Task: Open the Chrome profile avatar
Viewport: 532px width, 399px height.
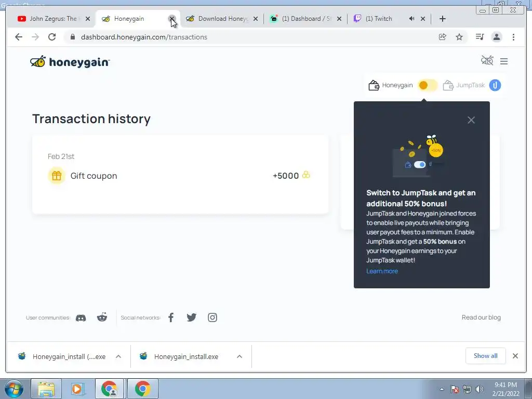Action: tap(496, 37)
